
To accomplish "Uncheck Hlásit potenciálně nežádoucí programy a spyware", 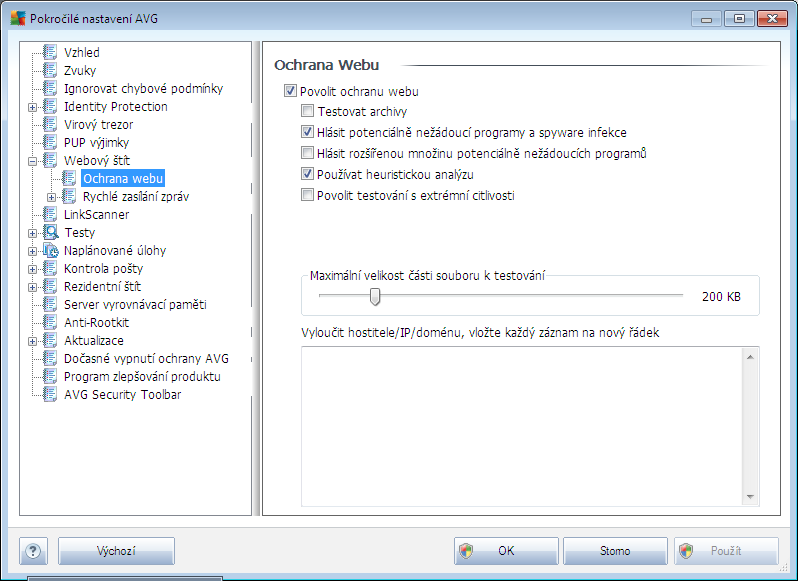I will click(307, 132).
